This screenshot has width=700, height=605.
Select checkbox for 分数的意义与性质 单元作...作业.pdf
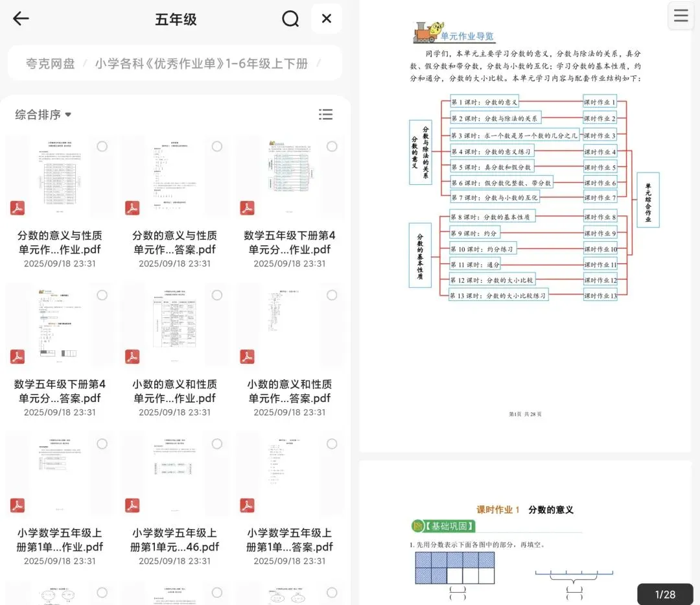click(102, 147)
